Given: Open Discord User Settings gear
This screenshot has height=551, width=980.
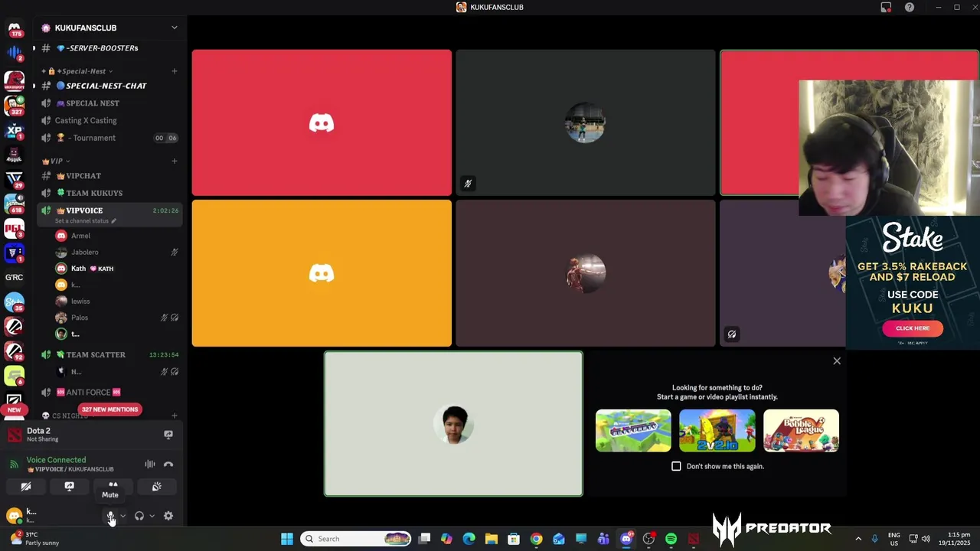Looking at the screenshot, I should pyautogui.click(x=168, y=517).
